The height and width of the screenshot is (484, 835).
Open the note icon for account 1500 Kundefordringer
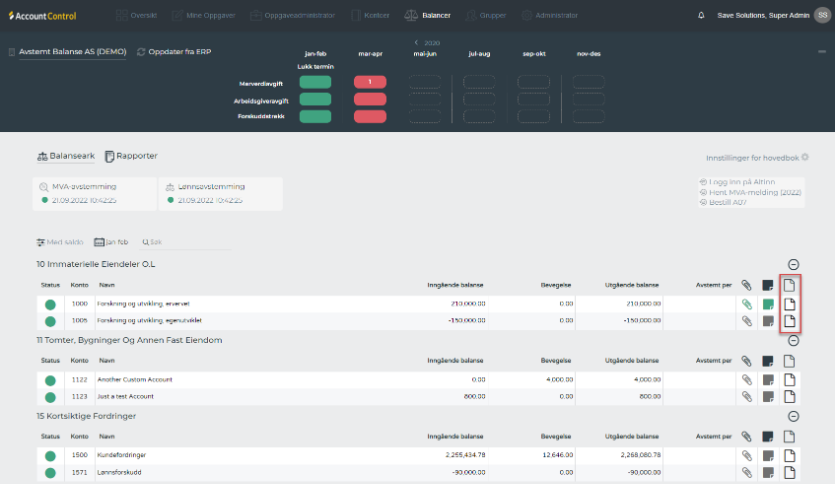768,455
